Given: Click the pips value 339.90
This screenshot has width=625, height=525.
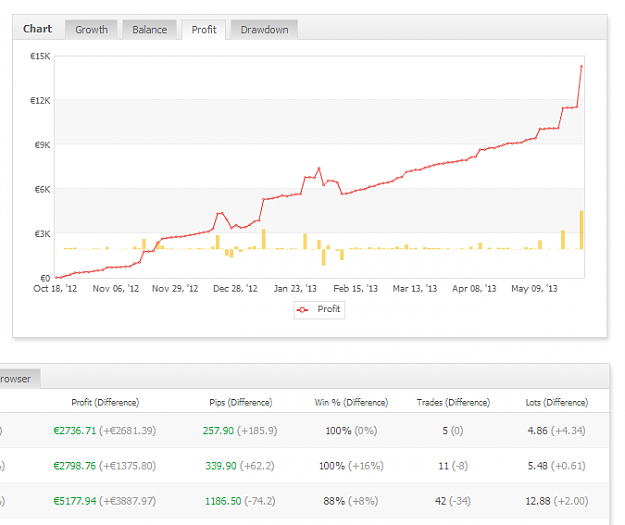Looking at the screenshot, I should point(221,466).
